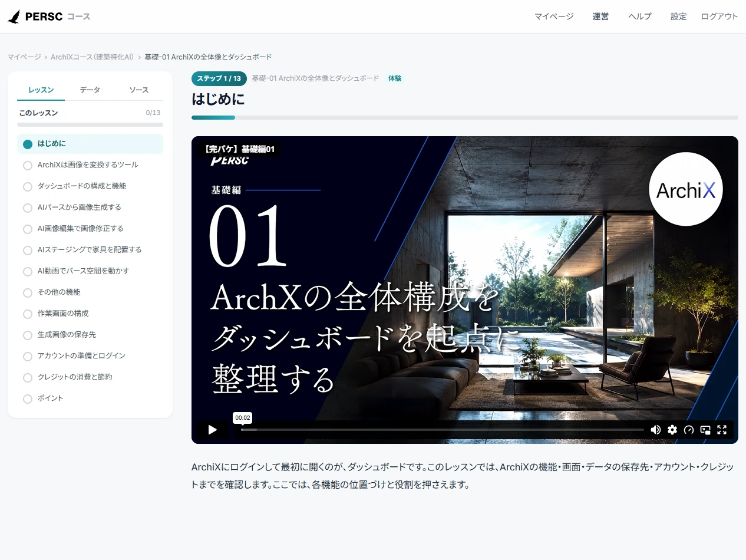Click 基礎-01 lesson title beside step badge
Image resolution: width=746 pixels, height=560 pixels.
point(315,78)
